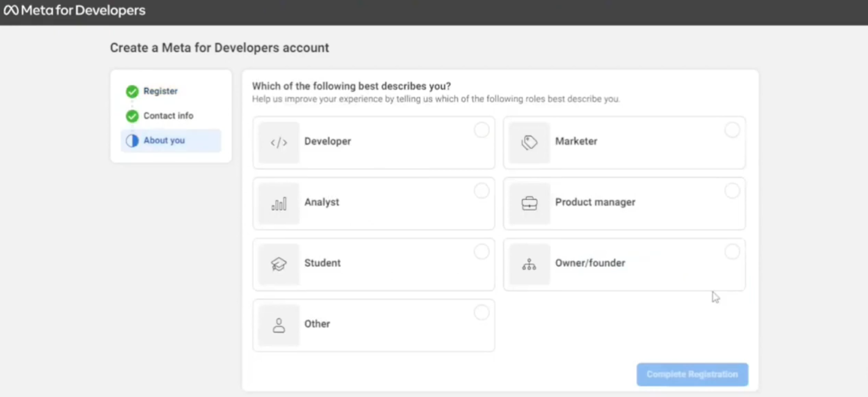The height and width of the screenshot is (397, 868).
Task: Click the Owner/founder org chart icon
Action: [529, 264]
